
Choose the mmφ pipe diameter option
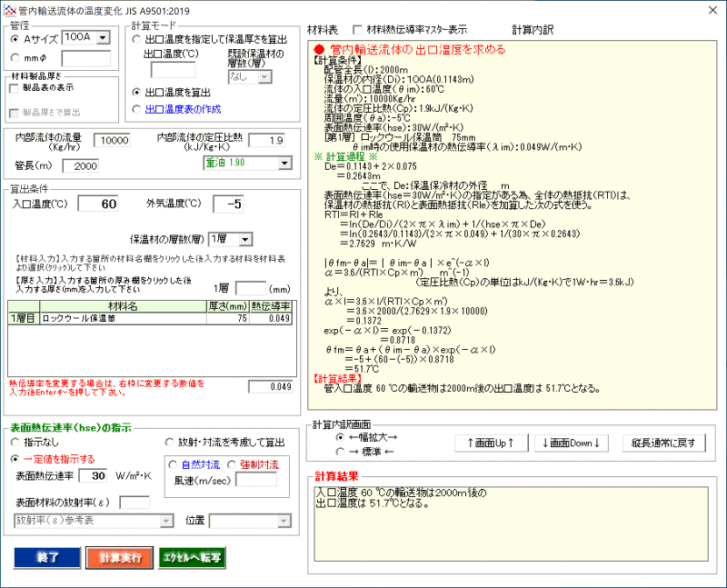coord(15,59)
